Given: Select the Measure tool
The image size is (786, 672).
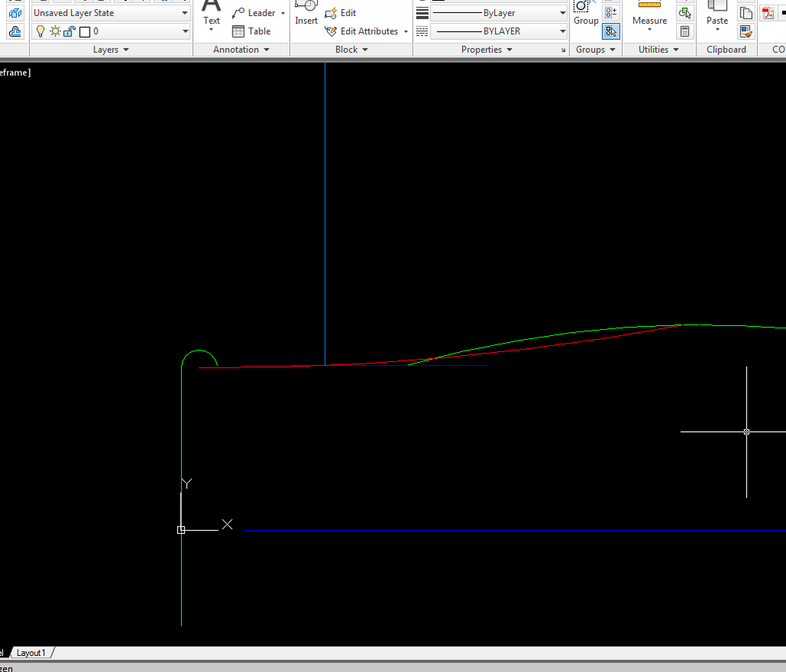Looking at the screenshot, I should 649,20.
